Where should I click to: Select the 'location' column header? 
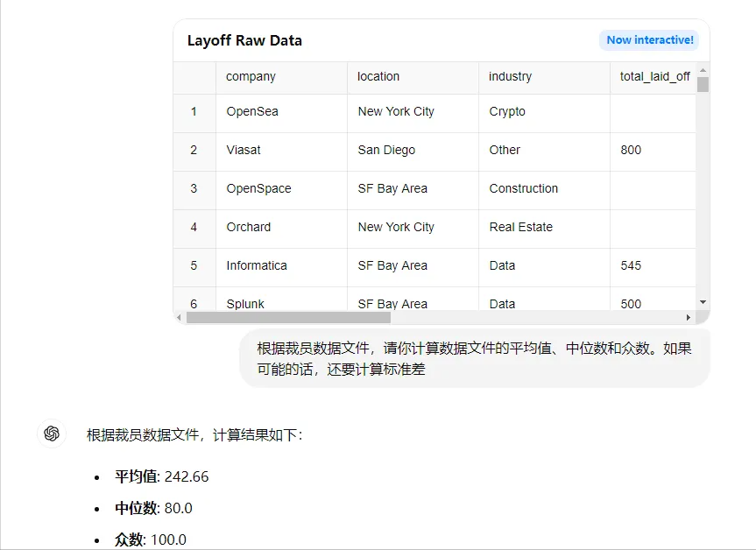click(413, 77)
